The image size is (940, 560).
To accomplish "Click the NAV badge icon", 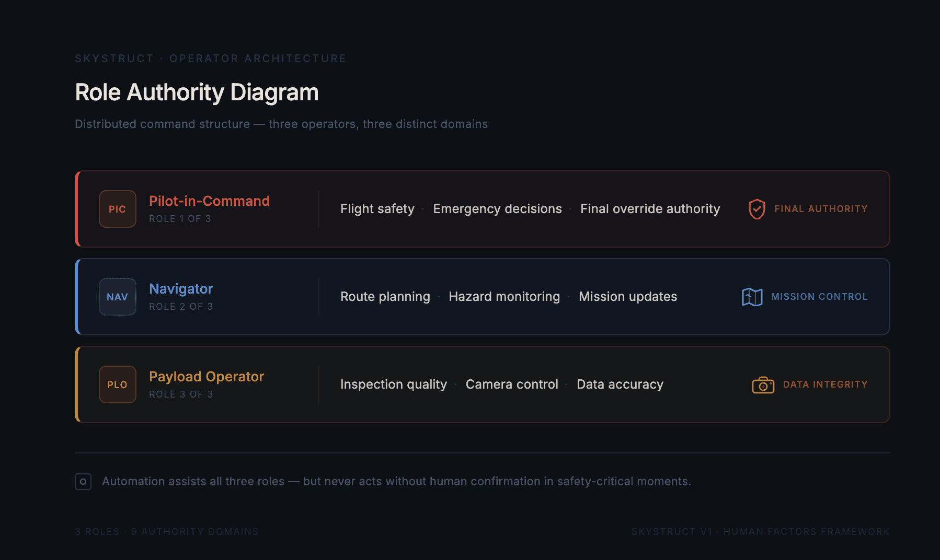I will pyautogui.click(x=118, y=297).
